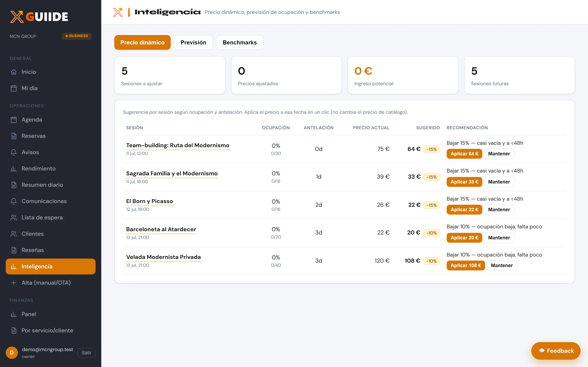Image resolution: width=588 pixels, height=367 pixels.
Task: Open the Panel finance chart icon
Action: pos(14,314)
